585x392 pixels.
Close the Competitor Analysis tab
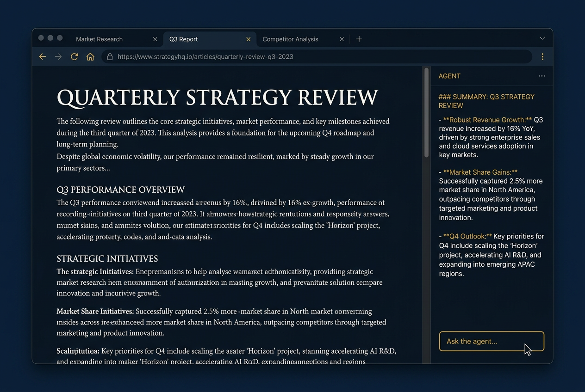coord(342,39)
